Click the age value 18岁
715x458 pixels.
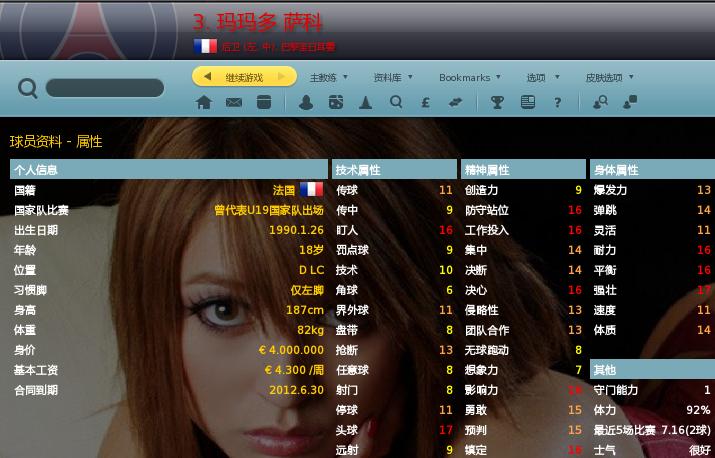pos(311,250)
